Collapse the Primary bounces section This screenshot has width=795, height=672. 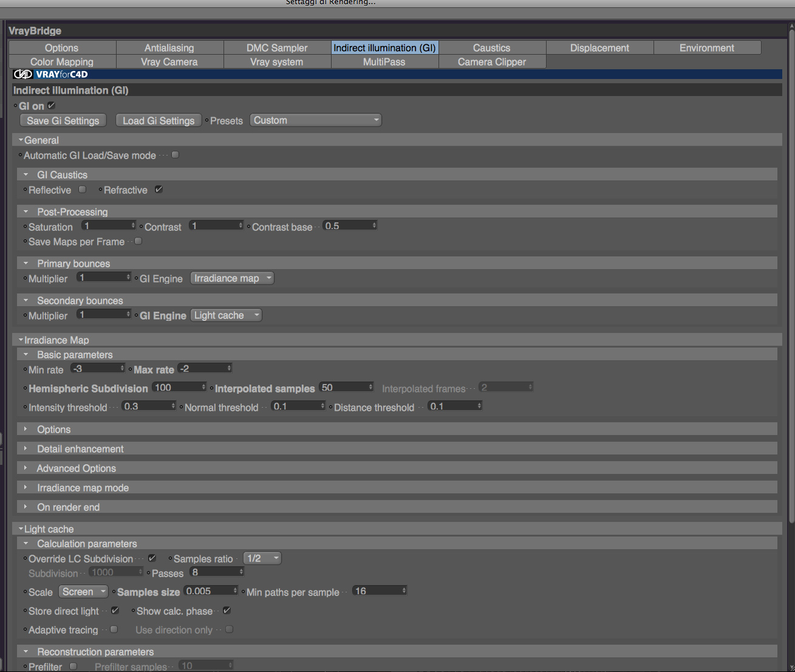click(26, 263)
